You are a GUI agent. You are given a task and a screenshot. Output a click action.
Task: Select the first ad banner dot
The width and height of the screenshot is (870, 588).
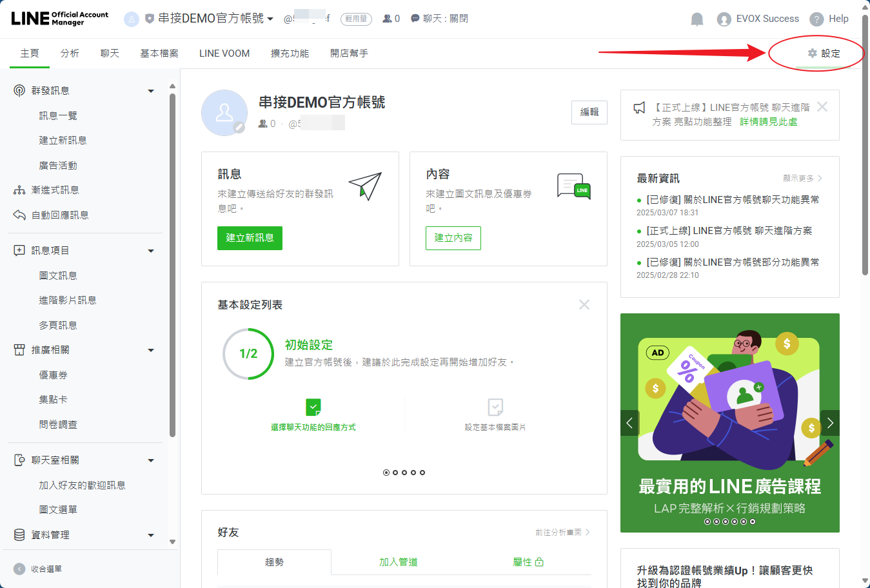tap(707, 522)
